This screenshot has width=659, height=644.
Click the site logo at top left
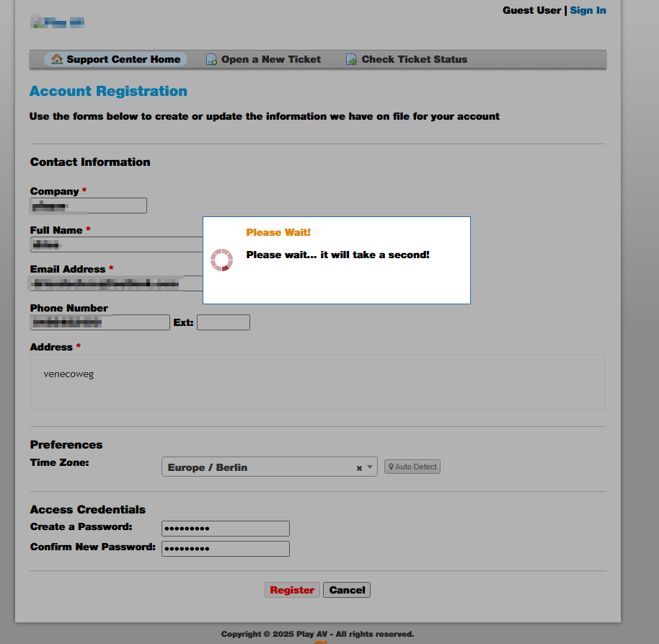pos(58,22)
